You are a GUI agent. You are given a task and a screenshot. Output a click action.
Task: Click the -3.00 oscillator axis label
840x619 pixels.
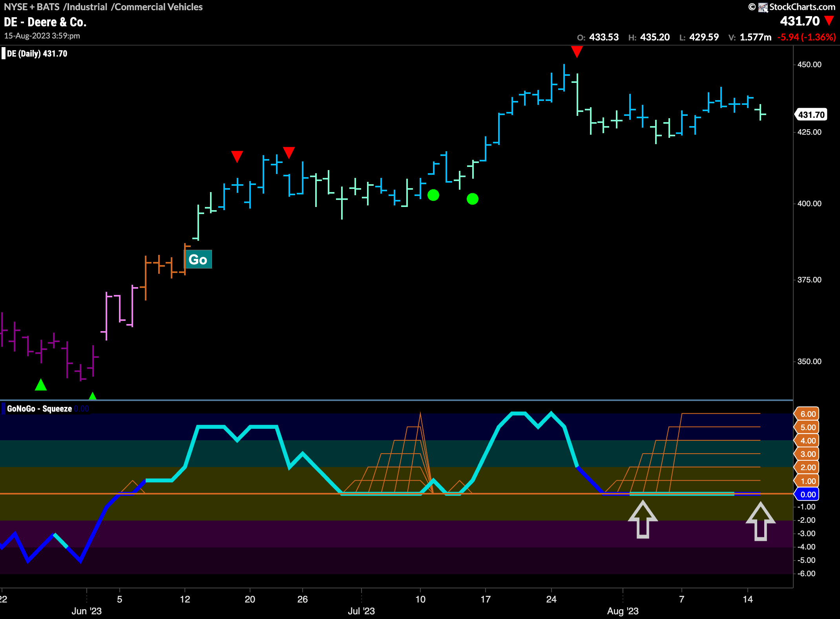click(x=806, y=533)
